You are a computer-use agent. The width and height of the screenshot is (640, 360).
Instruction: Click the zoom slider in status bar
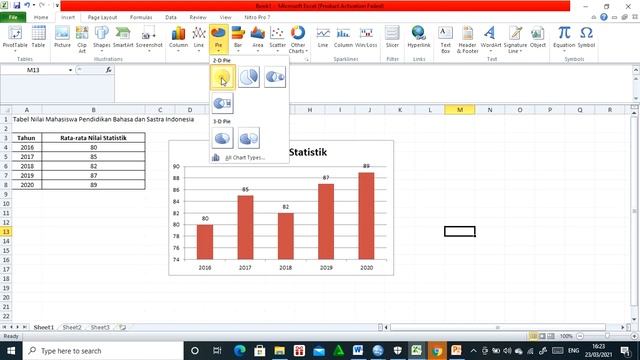pyautogui.click(x=607, y=336)
